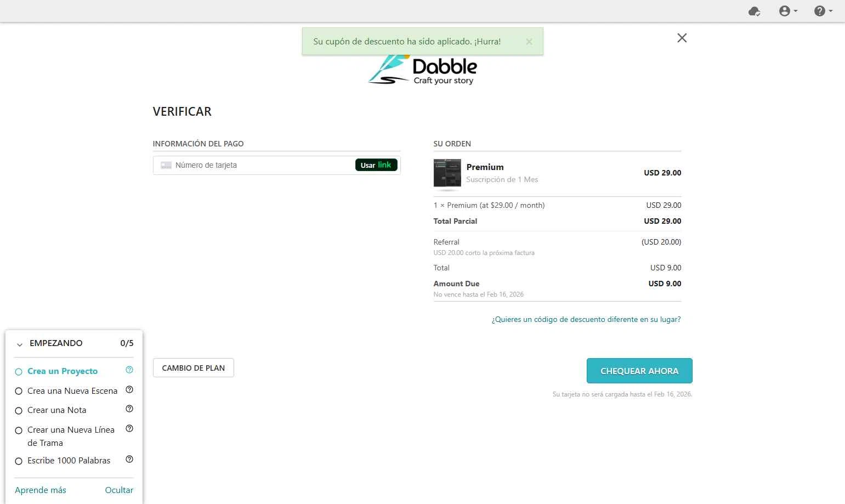Click the different discount code link
Image resolution: width=845 pixels, height=504 pixels.
586,319
